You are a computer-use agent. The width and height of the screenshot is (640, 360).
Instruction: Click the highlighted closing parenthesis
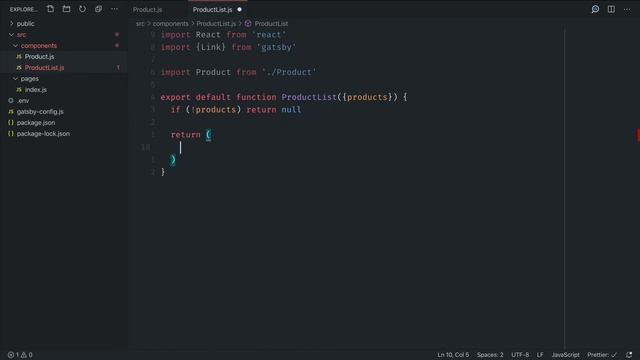click(x=173, y=160)
